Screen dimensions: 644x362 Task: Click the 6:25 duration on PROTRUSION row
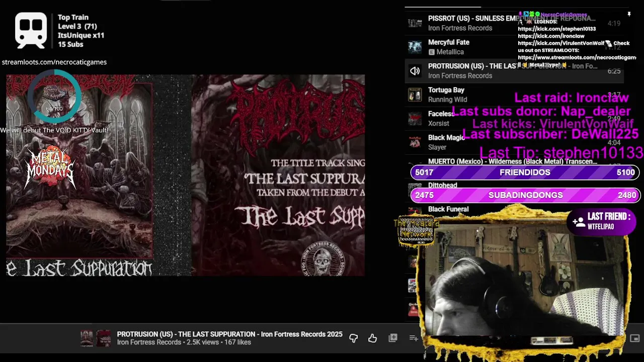pyautogui.click(x=614, y=71)
